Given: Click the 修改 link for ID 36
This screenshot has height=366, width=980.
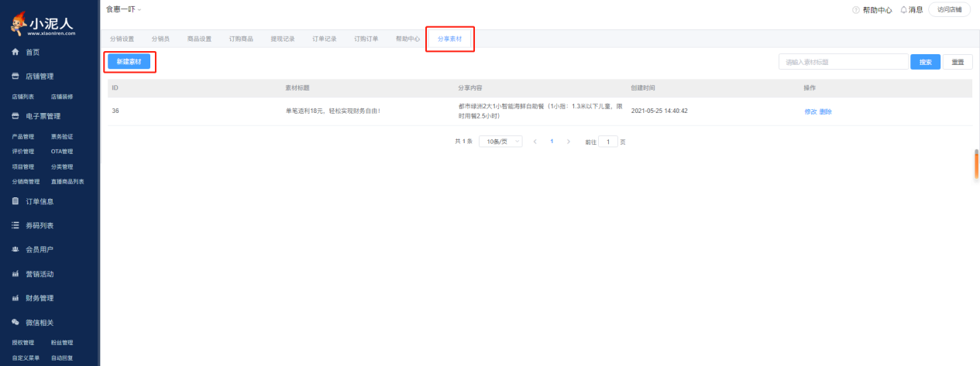Looking at the screenshot, I should coord(810,111).
